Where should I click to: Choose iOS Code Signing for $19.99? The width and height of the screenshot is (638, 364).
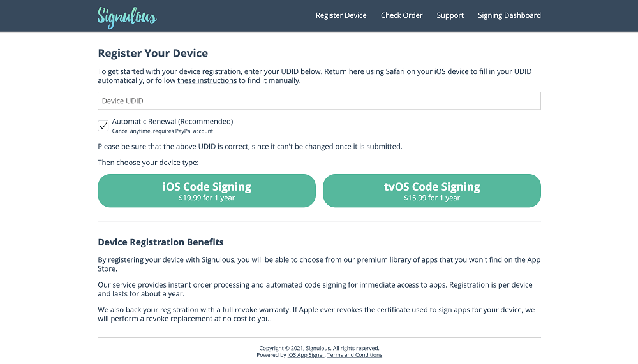click(207, 191)
